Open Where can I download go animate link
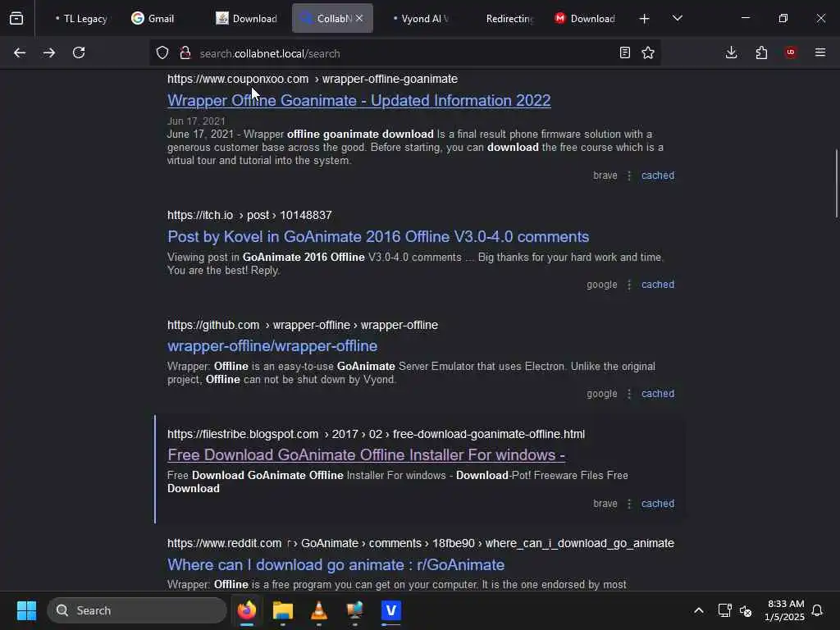Screen dimensions: 840x630 [336, 564]
